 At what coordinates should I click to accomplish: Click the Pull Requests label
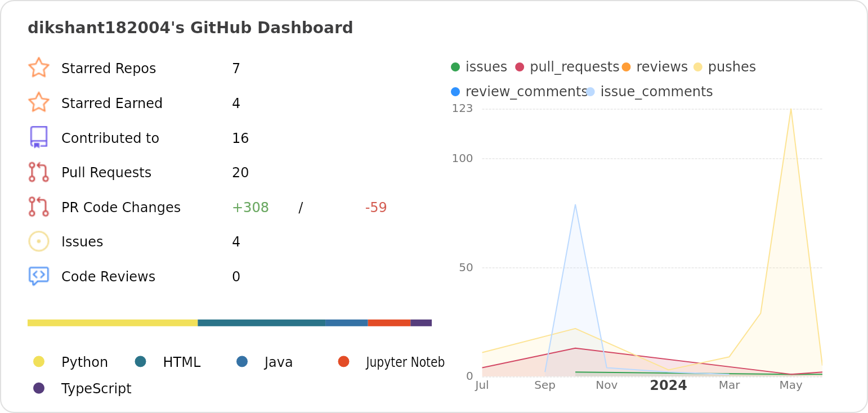click(106, 173)
